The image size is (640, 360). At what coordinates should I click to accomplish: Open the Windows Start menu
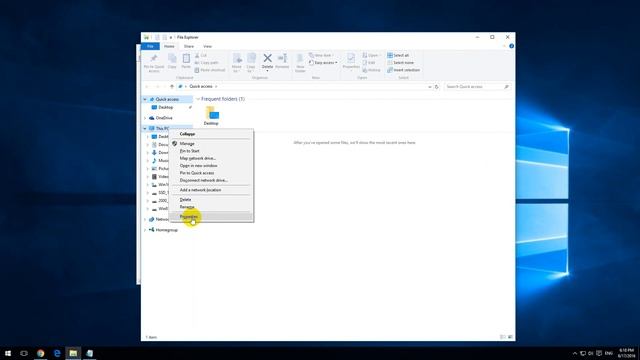pyautogui.click(x=8, y=353)
